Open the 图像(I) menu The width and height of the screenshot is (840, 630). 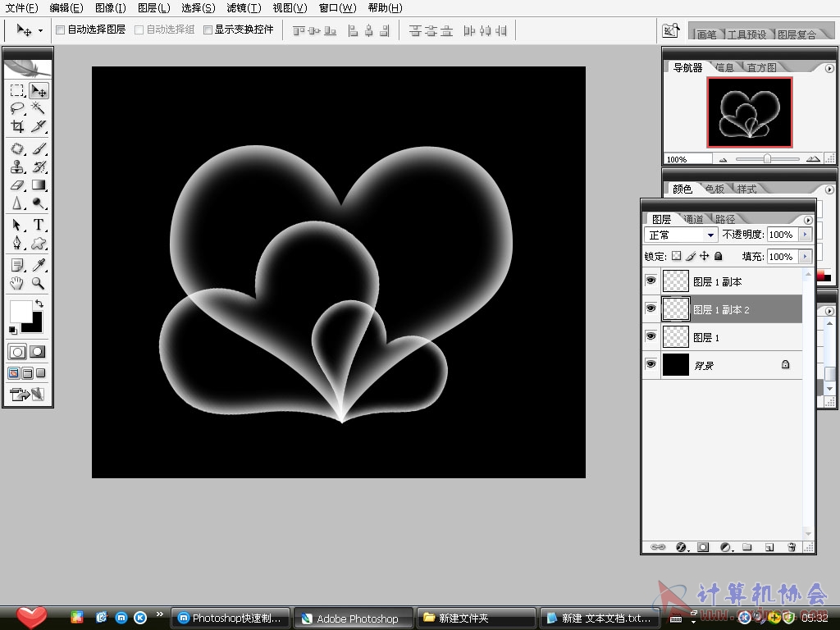[x=111, y=8]
